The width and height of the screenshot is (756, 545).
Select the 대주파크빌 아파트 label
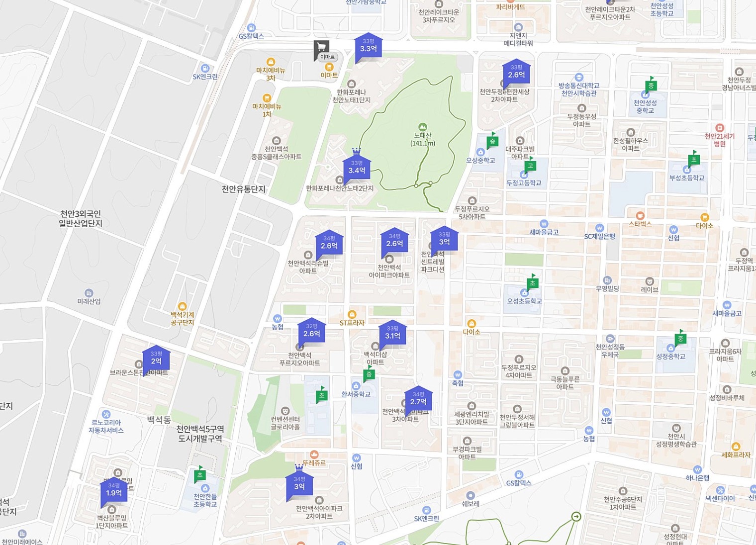pos(520,153)
